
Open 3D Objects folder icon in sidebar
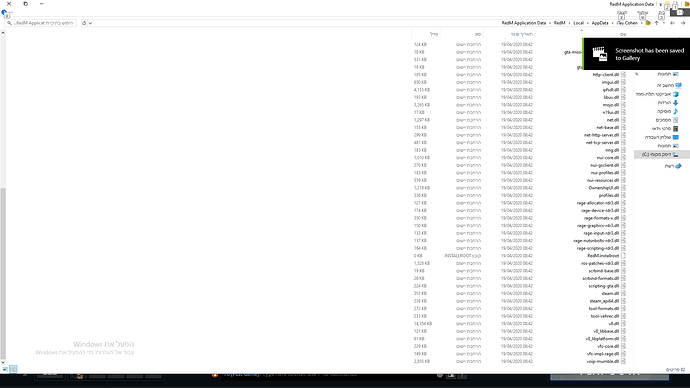click(676, 94)
